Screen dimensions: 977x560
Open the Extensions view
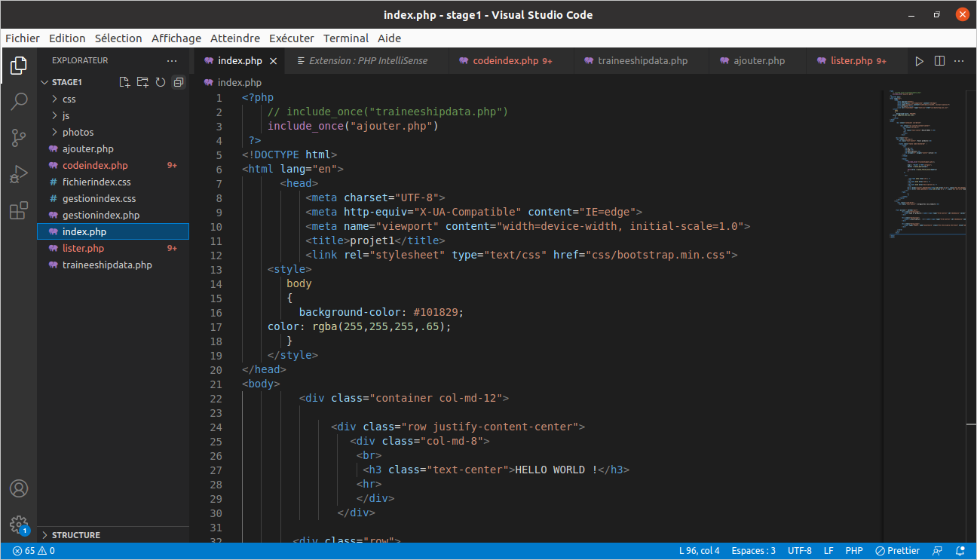tap(19, 210)
